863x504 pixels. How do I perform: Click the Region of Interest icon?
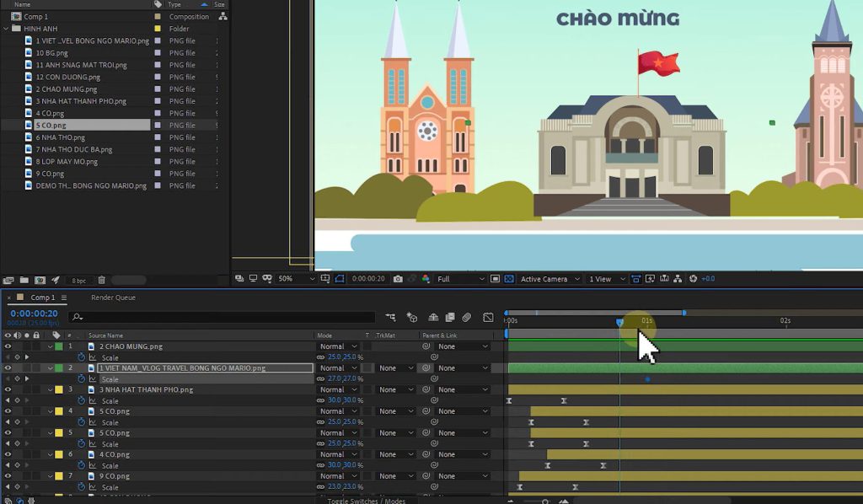[494, 278]
